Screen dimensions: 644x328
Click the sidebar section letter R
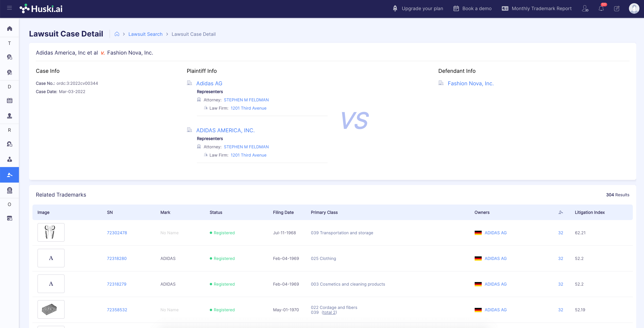pos(9,130)
